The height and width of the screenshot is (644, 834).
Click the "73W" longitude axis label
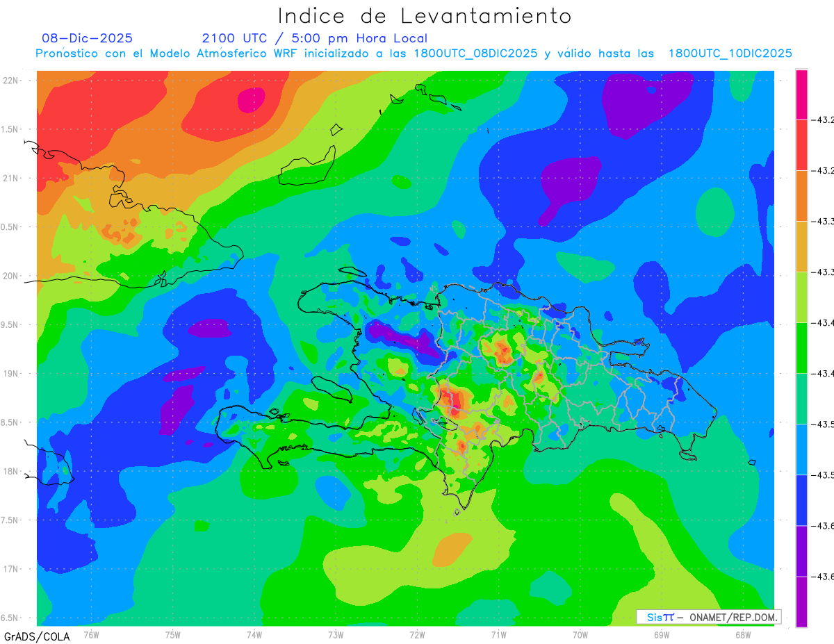pyautogui.click(x=336, y=635)
